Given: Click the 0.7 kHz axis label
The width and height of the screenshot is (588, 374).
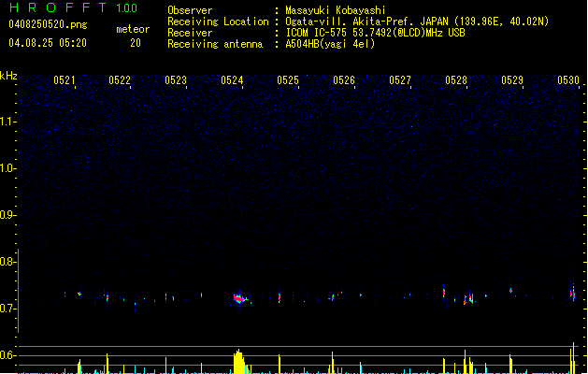Looking at the screenshot, I should [x=7, y=309].
